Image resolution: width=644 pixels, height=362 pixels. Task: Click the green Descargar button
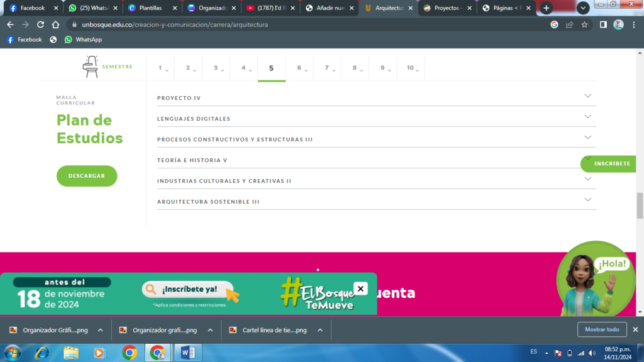click(x=87, y=176)
